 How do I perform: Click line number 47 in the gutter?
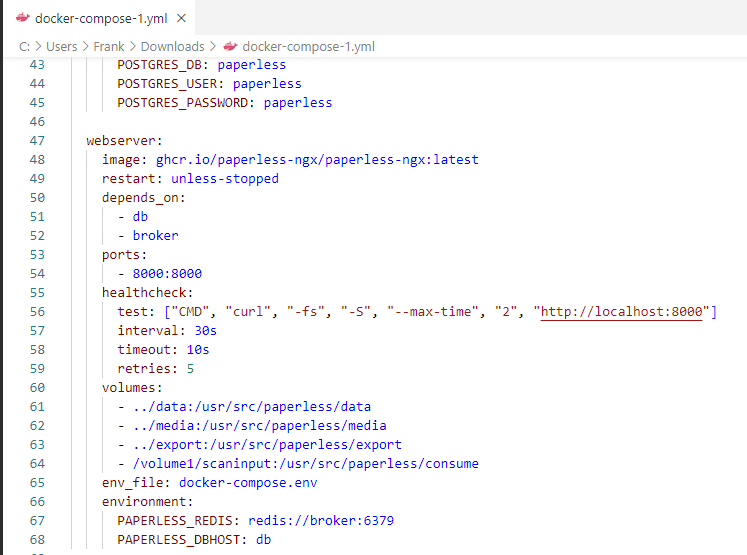tap(37, 141)
